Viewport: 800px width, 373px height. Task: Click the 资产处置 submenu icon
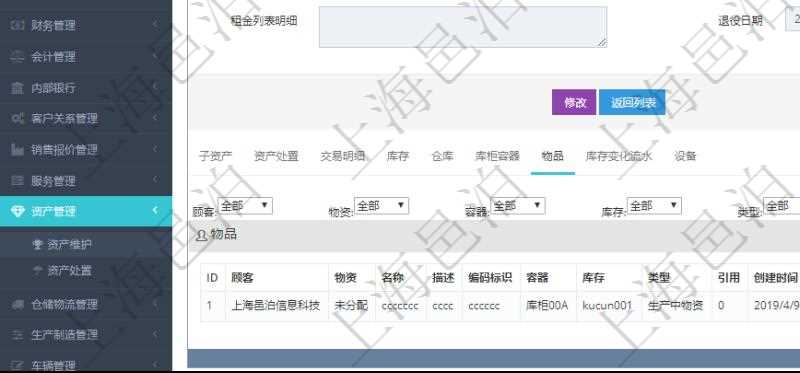pos(37,270)
